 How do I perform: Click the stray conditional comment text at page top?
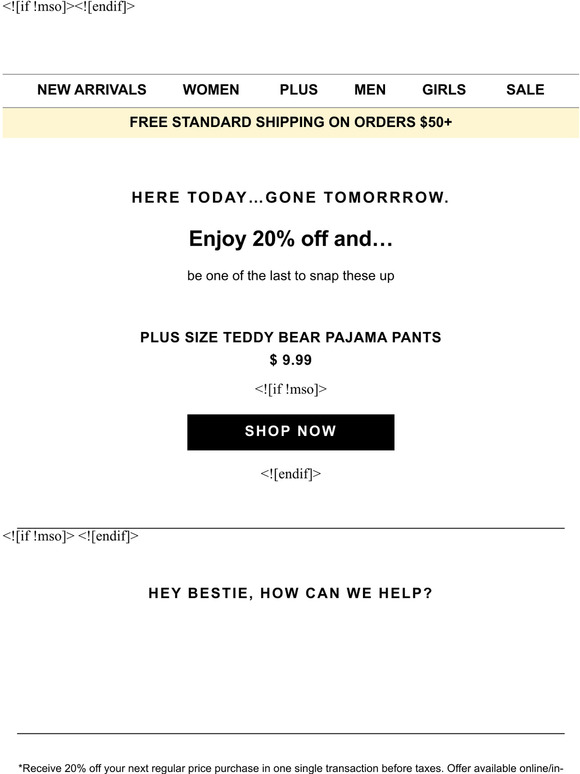tap(69, 7)
